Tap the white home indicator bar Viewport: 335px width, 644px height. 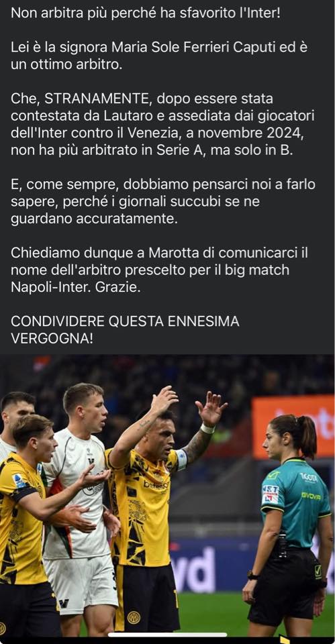pyautogui.click(x=167, y=635)
